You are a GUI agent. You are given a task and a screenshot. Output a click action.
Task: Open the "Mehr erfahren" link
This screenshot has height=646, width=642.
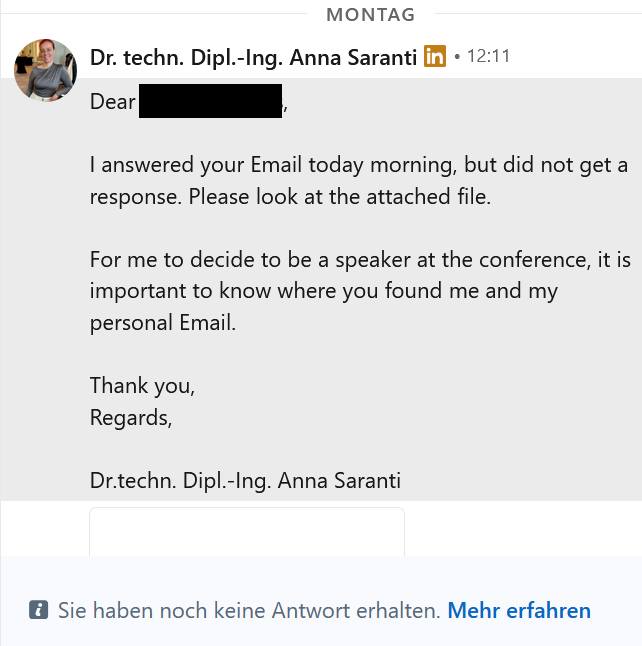click(x=519, y=610)
